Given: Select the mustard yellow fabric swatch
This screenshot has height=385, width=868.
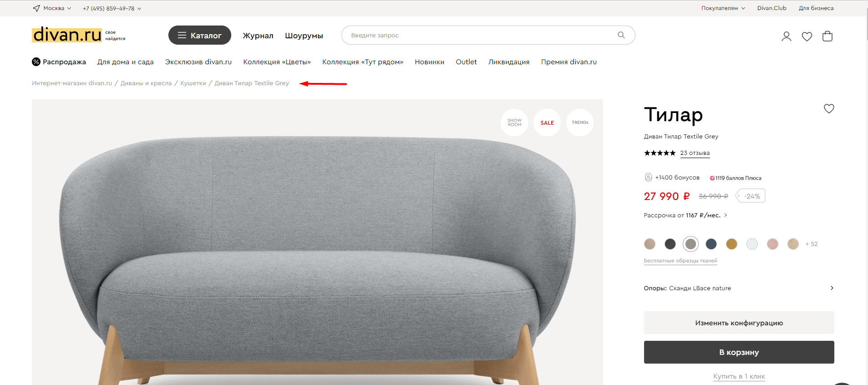Looking at the screenshot, I should point(731,244).
